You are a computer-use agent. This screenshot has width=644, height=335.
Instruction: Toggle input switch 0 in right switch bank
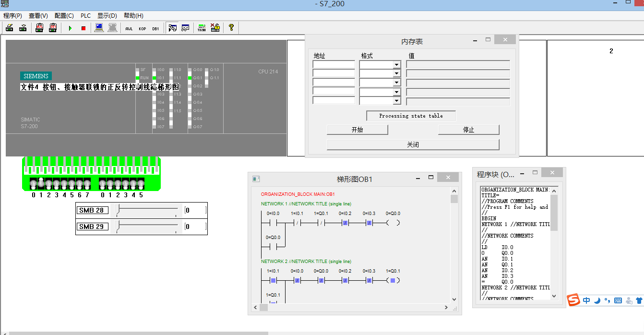pyautogui.click(x=103, y=184)
